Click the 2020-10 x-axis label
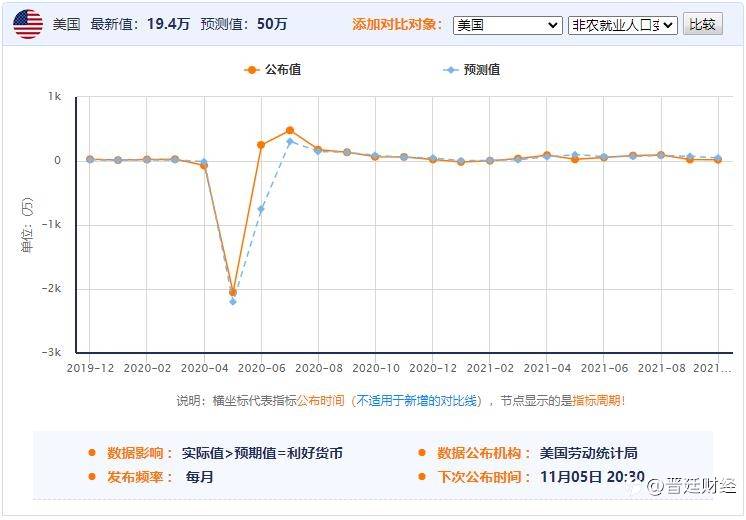 click(375, 368)
